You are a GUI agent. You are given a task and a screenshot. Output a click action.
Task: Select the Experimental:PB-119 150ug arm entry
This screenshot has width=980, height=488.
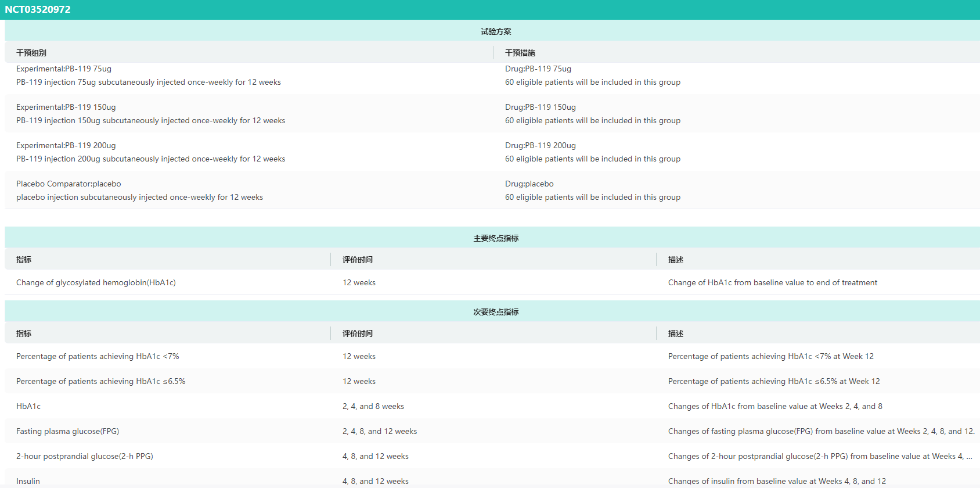(66, 107)
